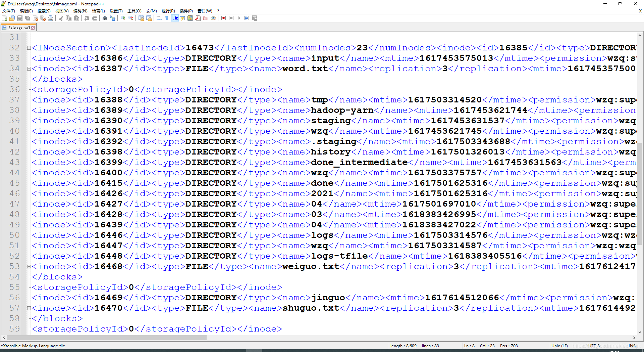The image size is (644, 352).
Task: Run macro multiple times
Action: tap(247, 18)
